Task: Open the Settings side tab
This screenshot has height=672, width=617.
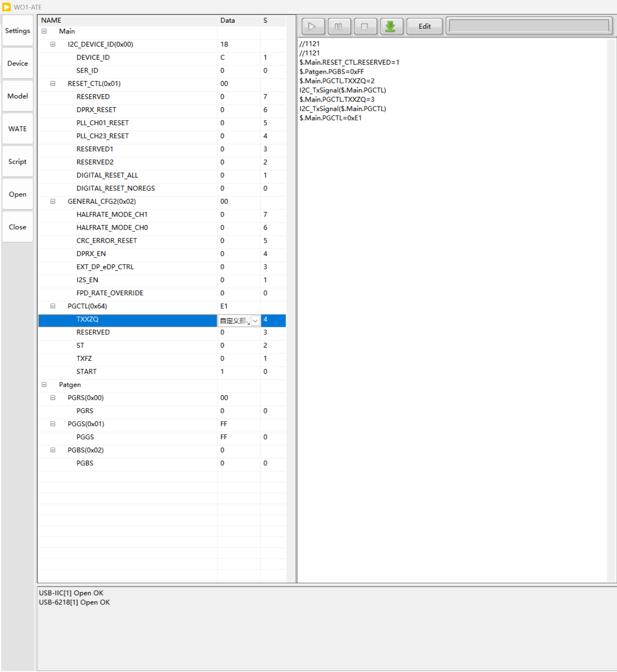Action: tap(17, 31)
